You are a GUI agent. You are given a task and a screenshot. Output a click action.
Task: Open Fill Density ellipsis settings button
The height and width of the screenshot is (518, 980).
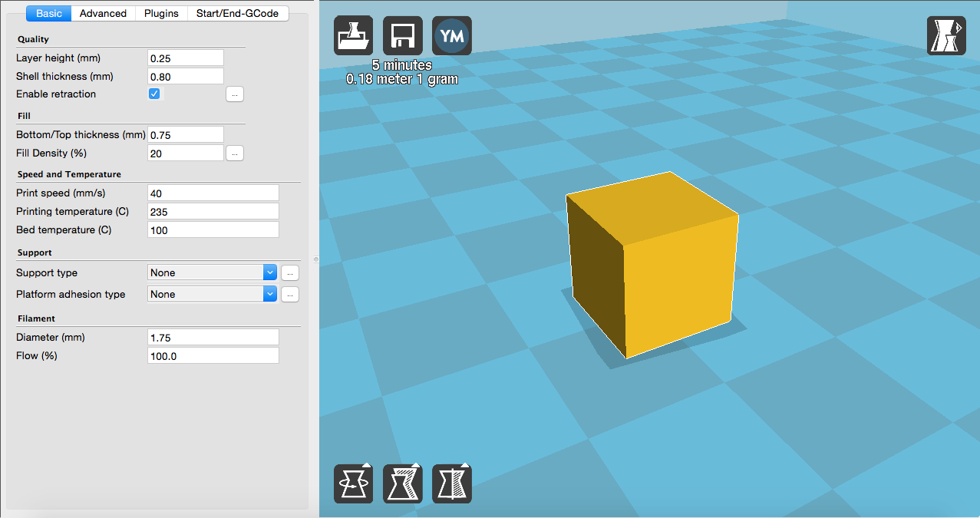pyautogui.click(x=235, y=153)
